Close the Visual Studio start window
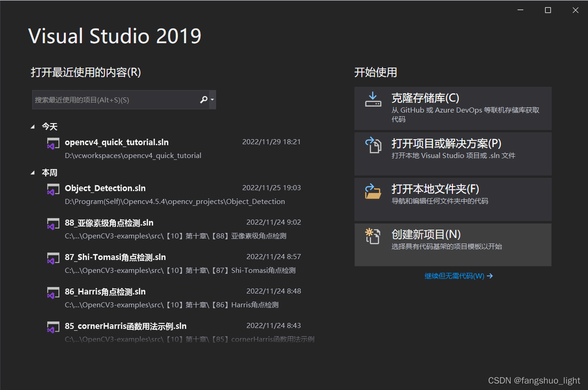The height and width of the screenshot is (390, 588). pyautogui.click(x=575, y=10)
